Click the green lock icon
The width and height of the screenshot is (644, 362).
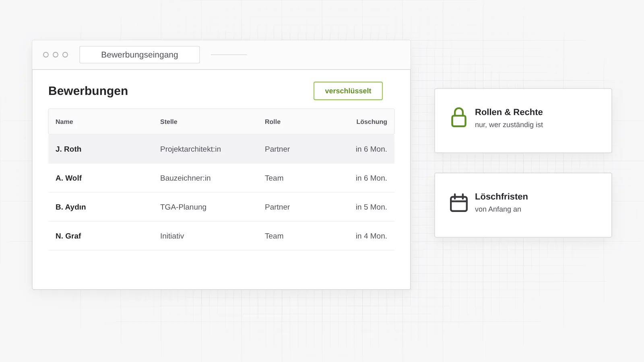tap(459, 117)
